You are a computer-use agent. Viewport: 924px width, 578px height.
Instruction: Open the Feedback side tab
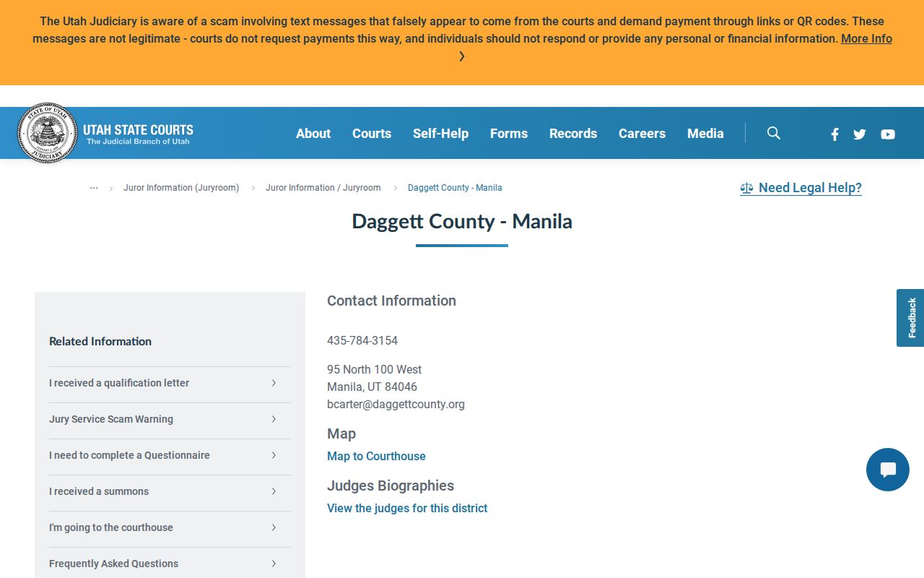click(x=910, y=318)
